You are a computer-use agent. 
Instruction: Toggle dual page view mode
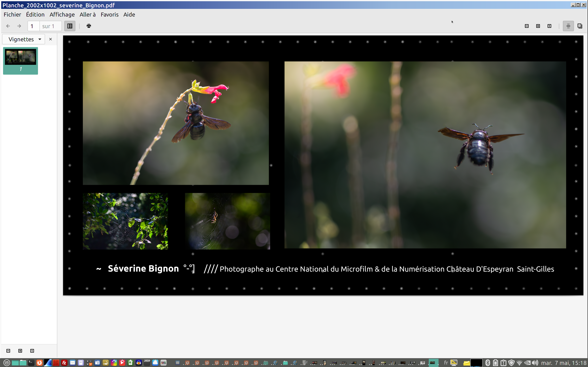point(580,26)
